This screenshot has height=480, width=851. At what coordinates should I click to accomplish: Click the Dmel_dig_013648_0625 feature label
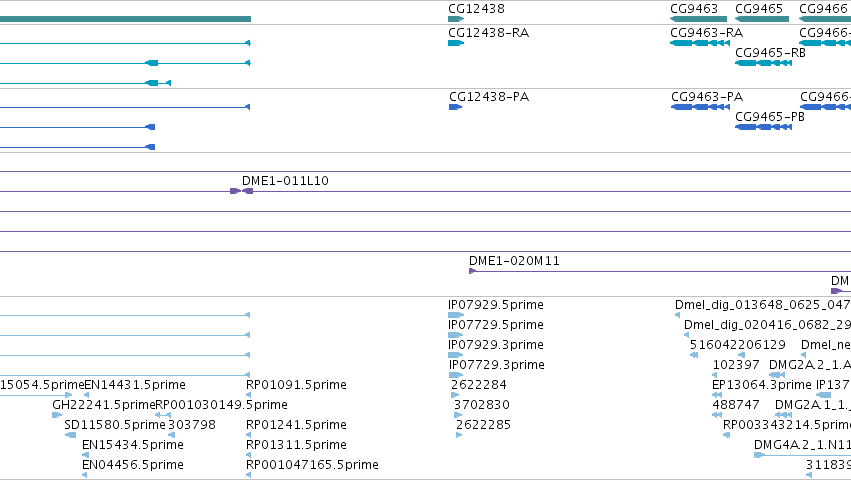(763, 305)
